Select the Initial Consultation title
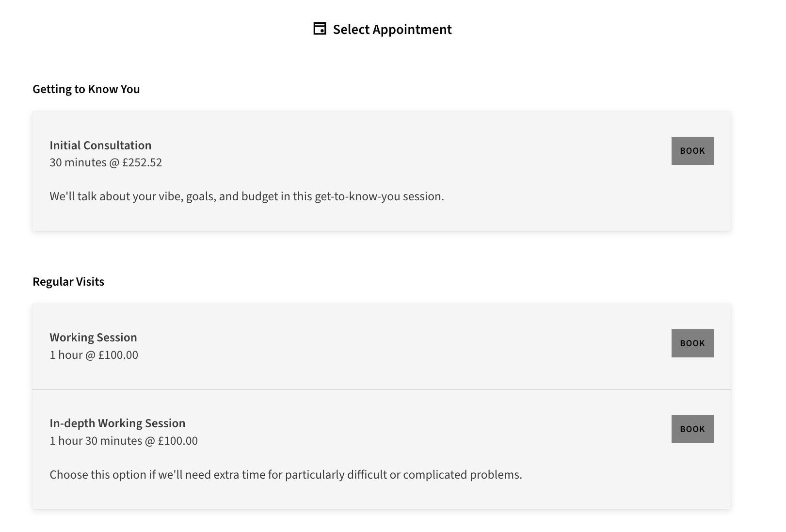Viewport: 786px width, 532px height. point(100,145)
